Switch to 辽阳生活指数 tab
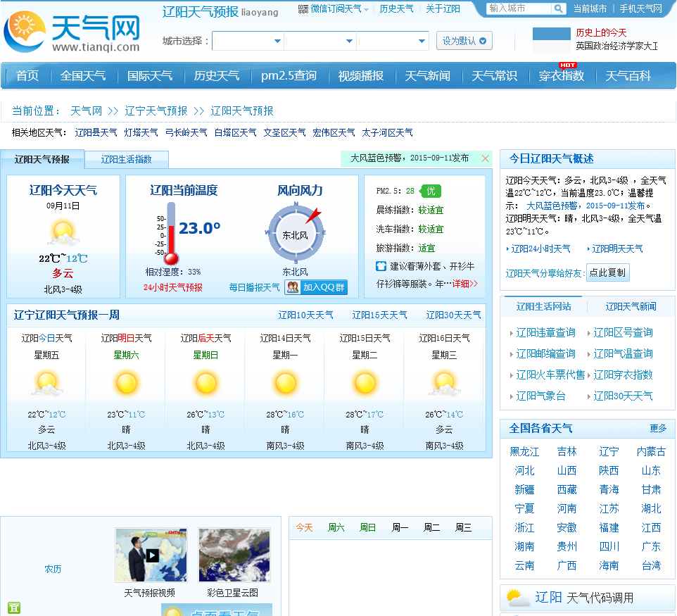Viewport: 677px width, 616px height. click(x=127, y=159)
